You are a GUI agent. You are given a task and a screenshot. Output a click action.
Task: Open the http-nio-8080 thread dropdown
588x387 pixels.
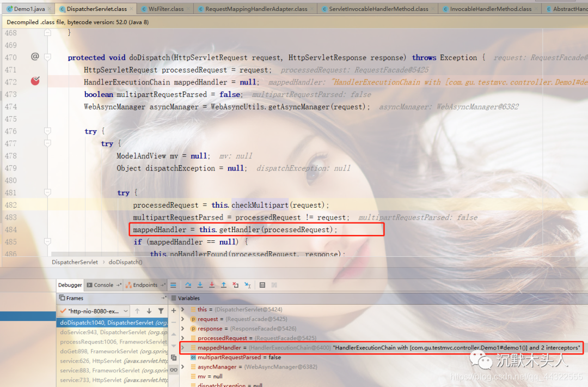95,311
